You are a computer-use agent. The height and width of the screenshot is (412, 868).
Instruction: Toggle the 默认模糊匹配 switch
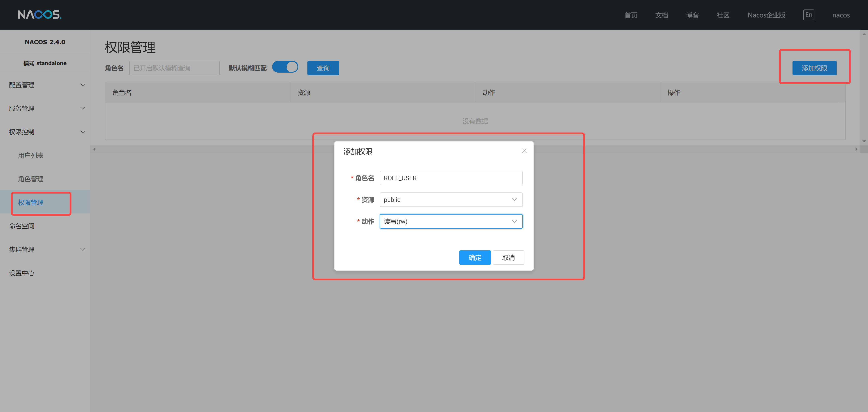pos(285,67)
